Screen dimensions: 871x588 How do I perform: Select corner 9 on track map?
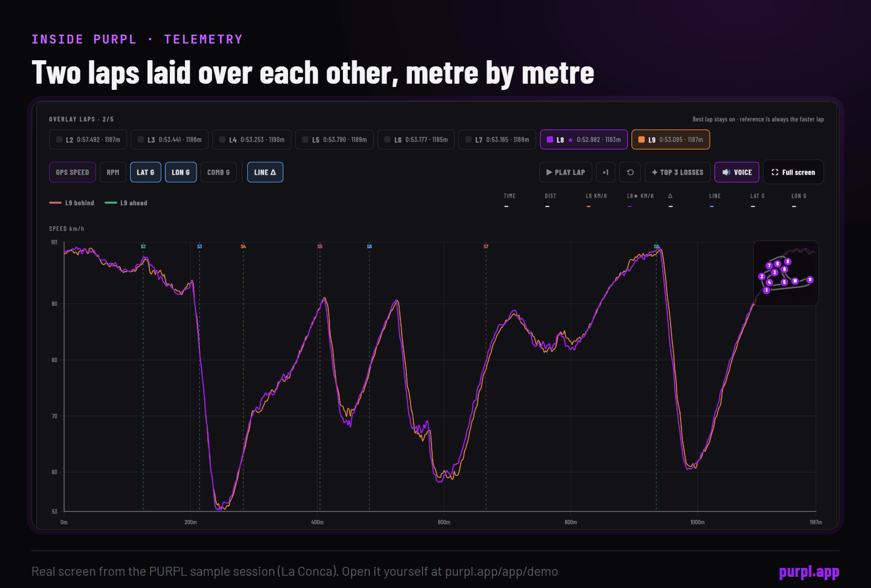point(784,269)
